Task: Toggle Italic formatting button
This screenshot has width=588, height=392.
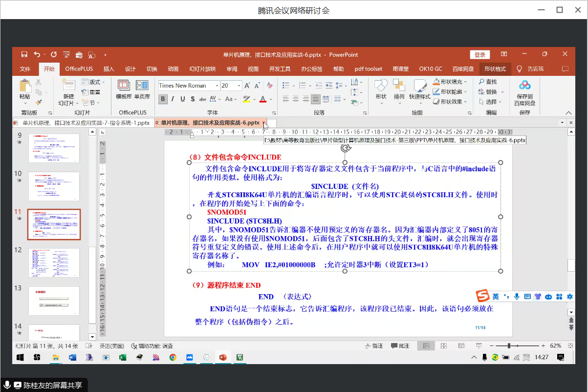Action: (173, 99)
